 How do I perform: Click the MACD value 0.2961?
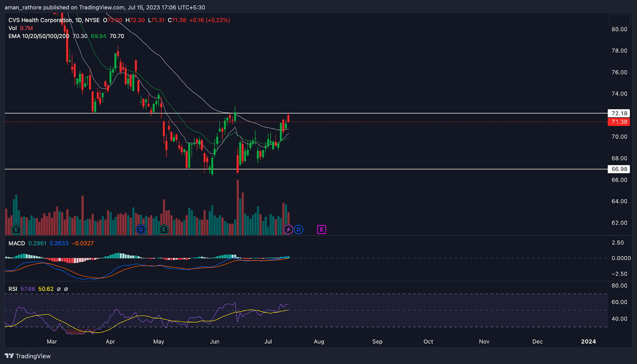(37, 243)
